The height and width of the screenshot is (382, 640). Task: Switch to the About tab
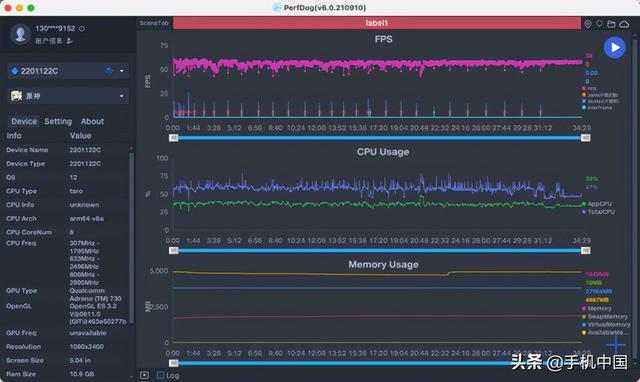pos(92,121)
